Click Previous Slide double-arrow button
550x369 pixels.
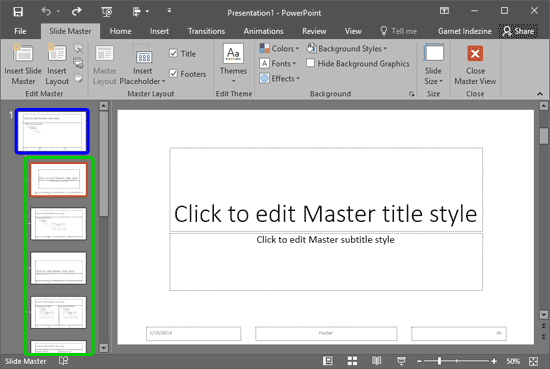click(x=543, y=326)
